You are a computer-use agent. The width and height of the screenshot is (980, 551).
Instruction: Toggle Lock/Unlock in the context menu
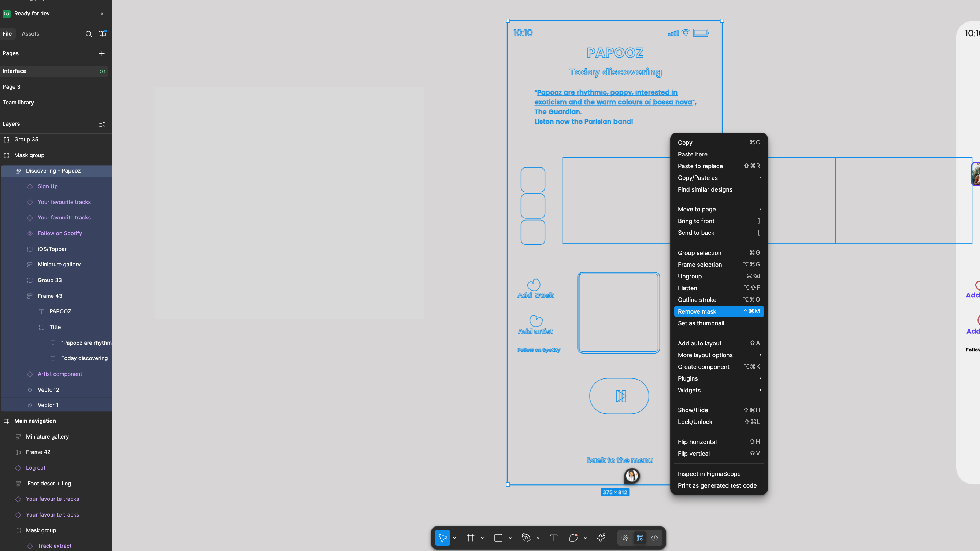click(x=719, y=422)
